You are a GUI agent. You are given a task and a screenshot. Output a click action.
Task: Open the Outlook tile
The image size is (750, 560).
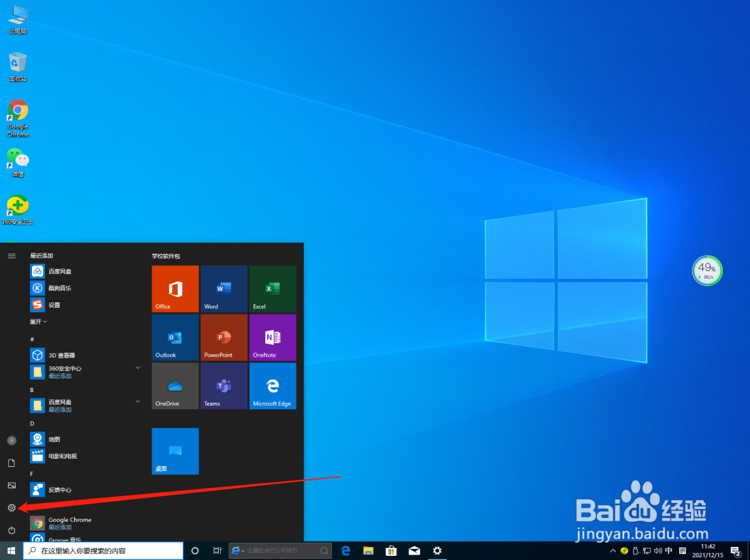point(175,337)
